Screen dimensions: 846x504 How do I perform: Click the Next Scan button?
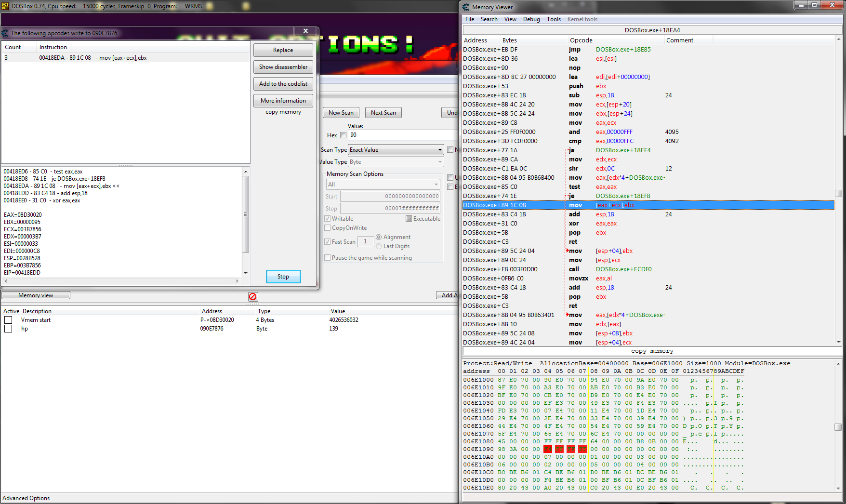click(383, 113)
